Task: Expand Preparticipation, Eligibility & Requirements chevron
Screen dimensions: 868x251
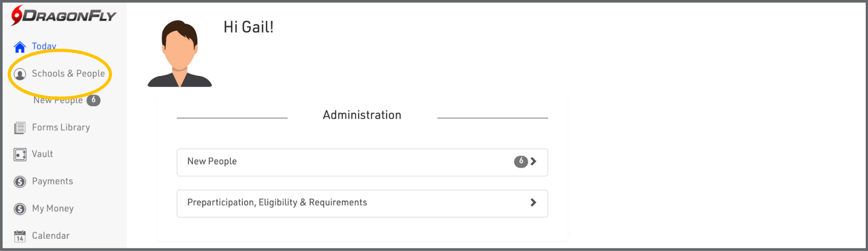Action: (x=533, y=203)
